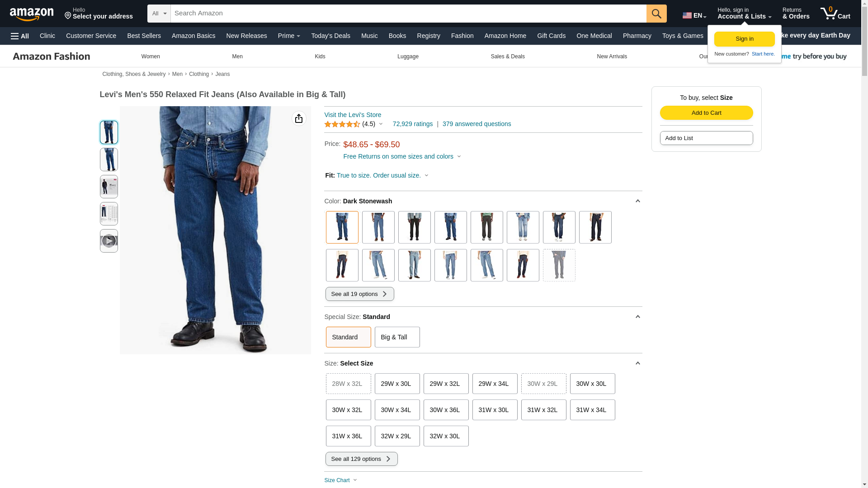The width and height of the screenshot is (868, 488).
Task: Click the search magnifier button
Action: [x=656, y=14]
